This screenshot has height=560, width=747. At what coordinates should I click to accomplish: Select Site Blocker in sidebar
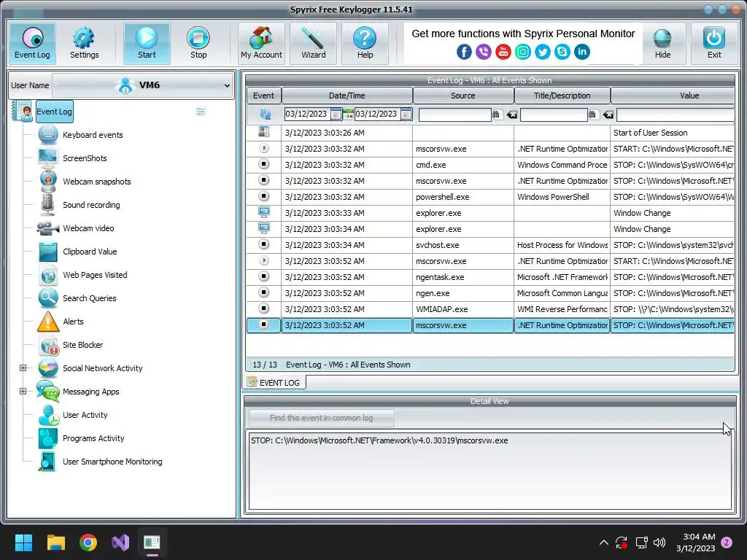coord(83,345)
